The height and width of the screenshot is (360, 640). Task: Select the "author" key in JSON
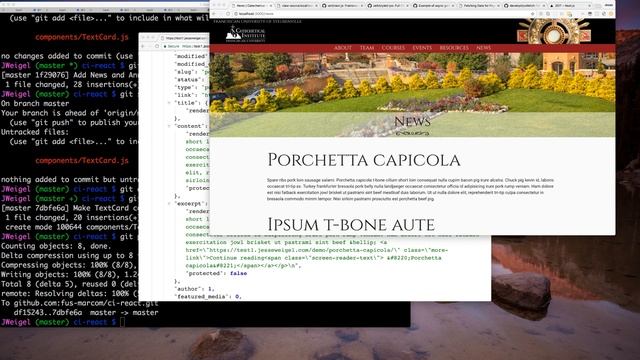189,289
